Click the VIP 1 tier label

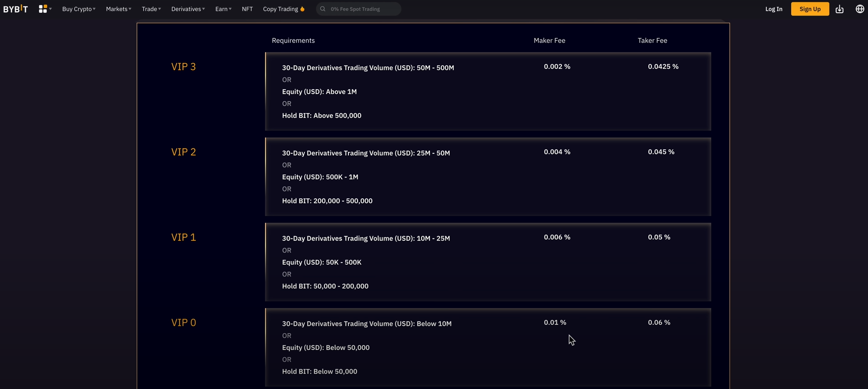coord(183,237)
